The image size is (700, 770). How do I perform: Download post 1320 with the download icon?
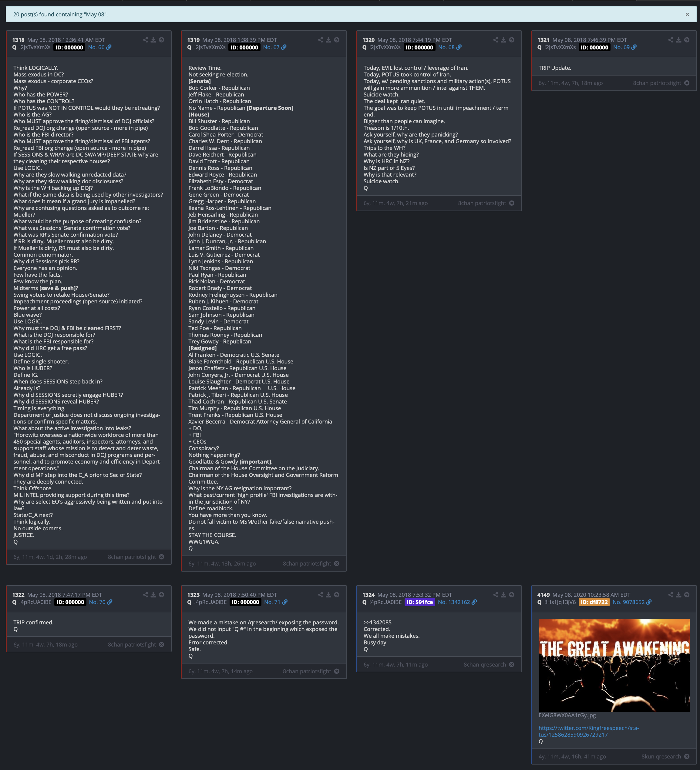(503, 40)
